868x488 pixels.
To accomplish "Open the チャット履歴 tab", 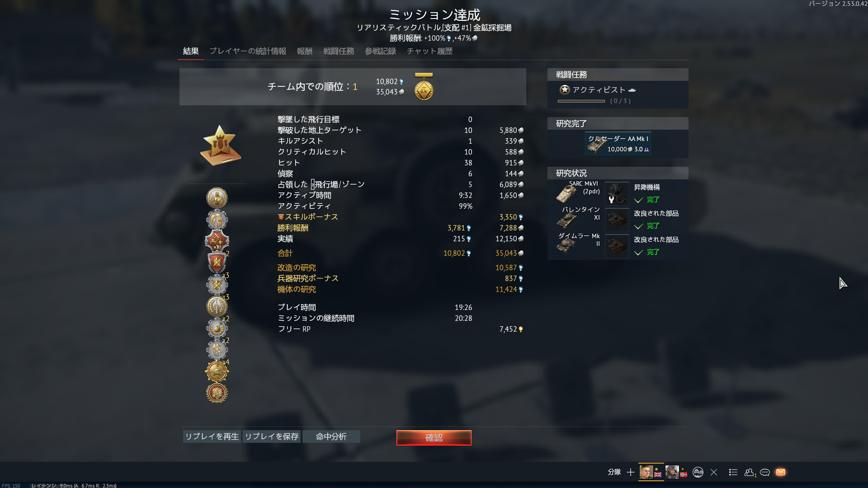I will click(x=429, y=51).
